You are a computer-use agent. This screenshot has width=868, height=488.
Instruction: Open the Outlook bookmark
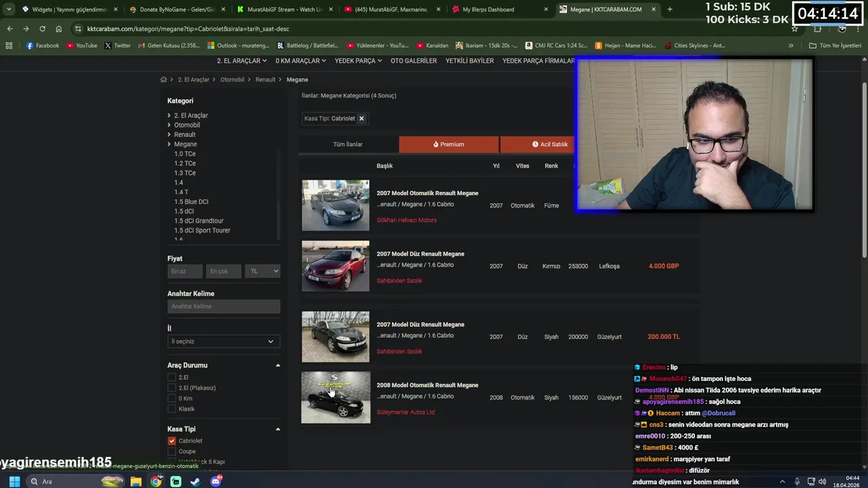click(x=238, y=45)
